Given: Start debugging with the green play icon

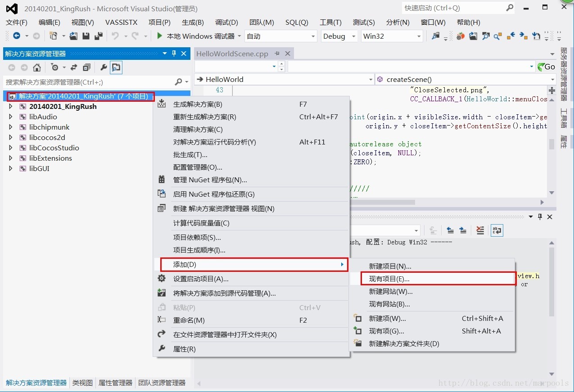Looking at the screenshot, I should 159,36.
